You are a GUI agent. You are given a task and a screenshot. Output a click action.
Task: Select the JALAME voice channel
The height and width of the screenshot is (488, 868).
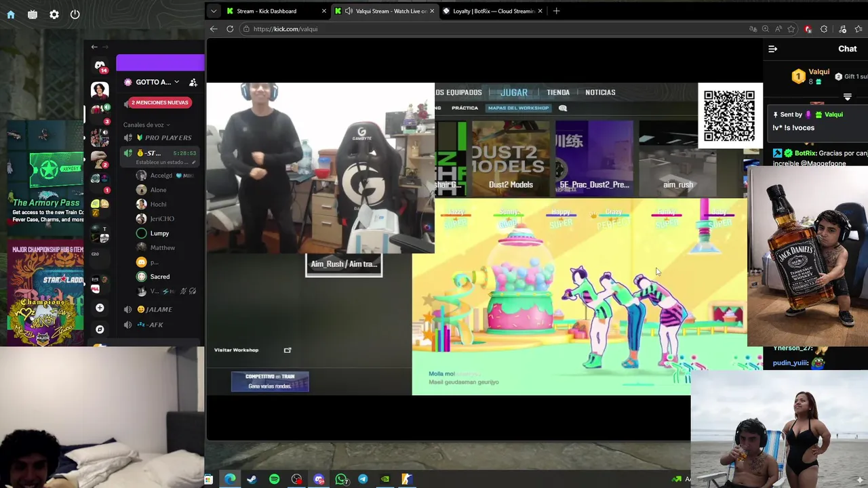(159, 309)
